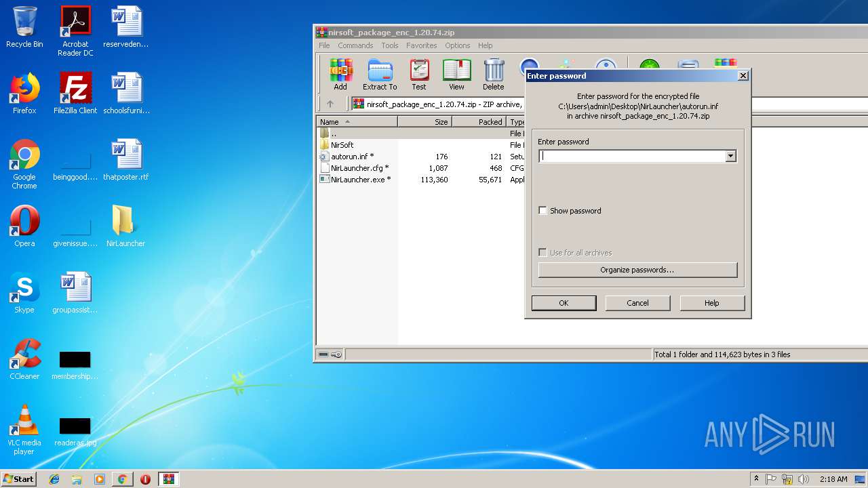
Task: Open Chrome from taskbar
Action: (x=122, y=479)
